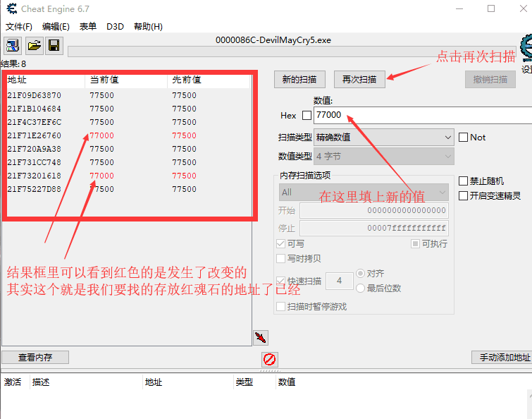Screen dimensions: 532x419
Task: Maximize the Cheat Engine window
Action: coord(491,8)
